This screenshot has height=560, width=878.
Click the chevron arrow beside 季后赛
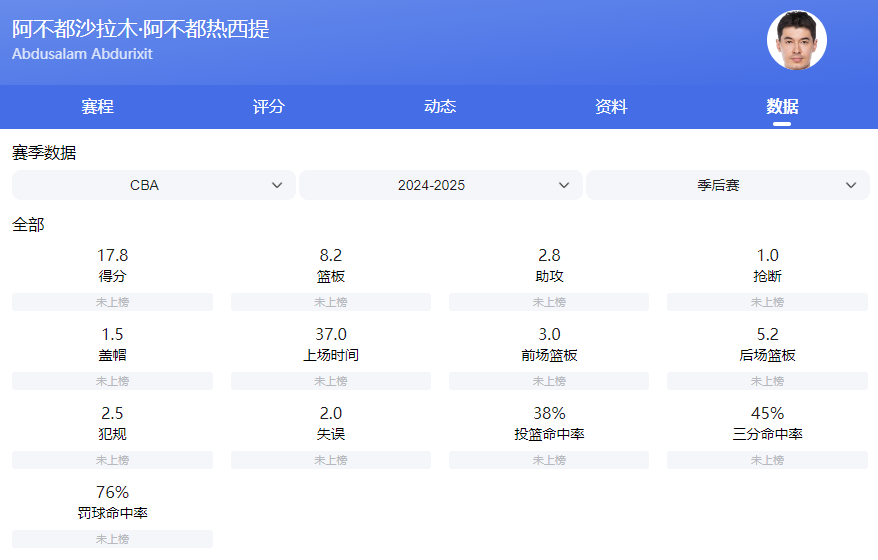851,185
